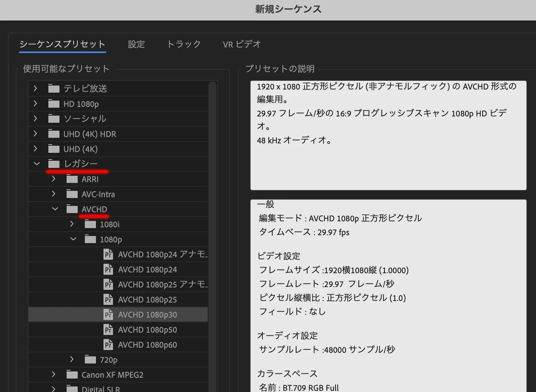The width and height of the screenshot is (536, 392).
Task: Click the UHD (4K) folder label
Action: pos(80,149)
